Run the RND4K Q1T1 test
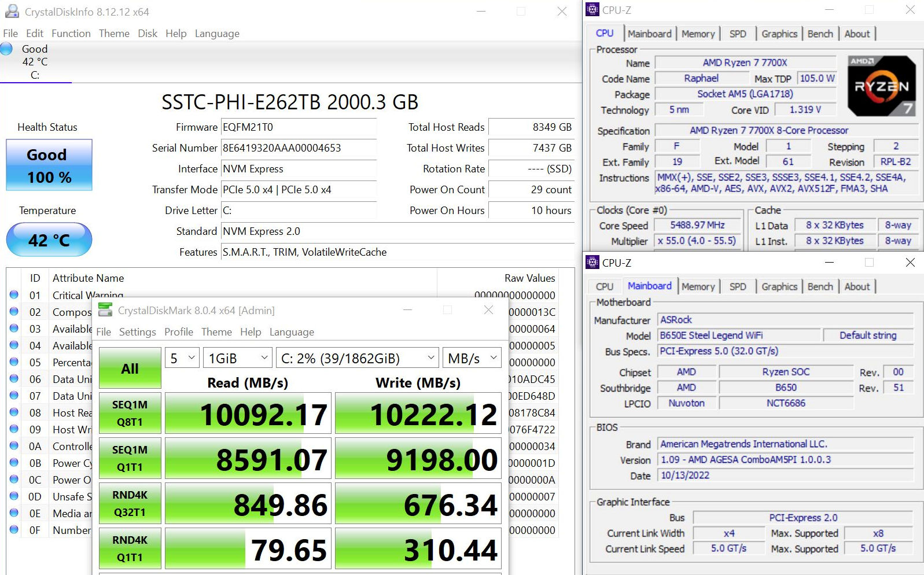Screen dimensions: 924x575 (130, 548)
